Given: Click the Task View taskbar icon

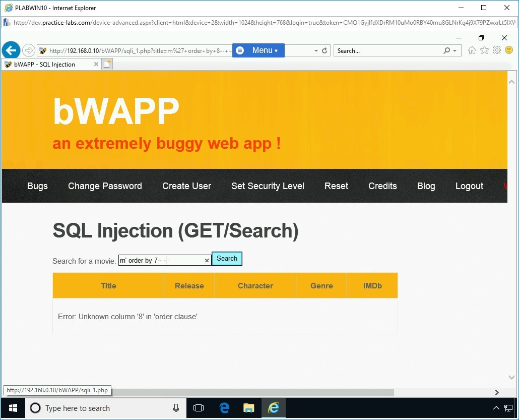Looking at the screenshot, I should click(199, 408).
